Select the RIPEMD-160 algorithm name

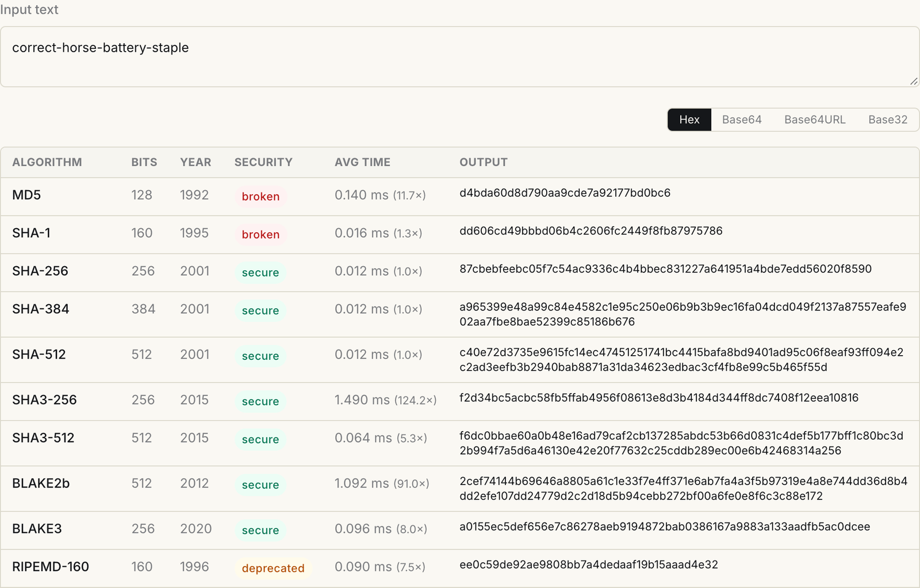pyautogui.click(x=51, y=566)
